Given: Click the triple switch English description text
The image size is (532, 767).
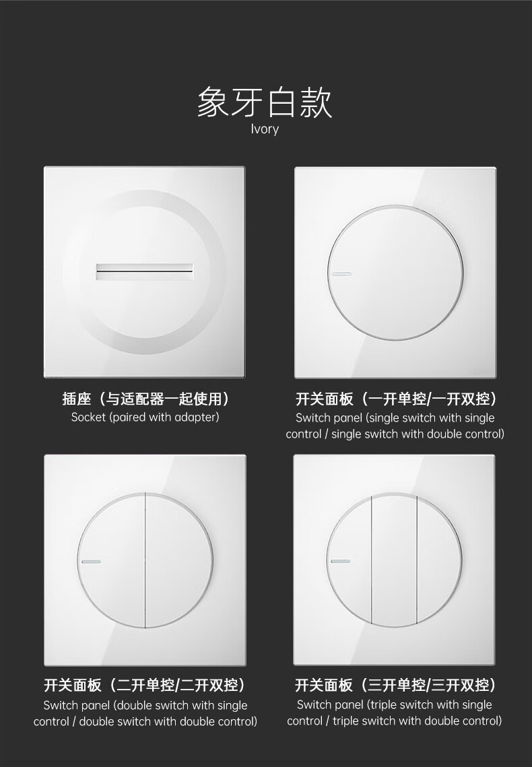Looking at the screenshot, I should (x=395, y=712).
